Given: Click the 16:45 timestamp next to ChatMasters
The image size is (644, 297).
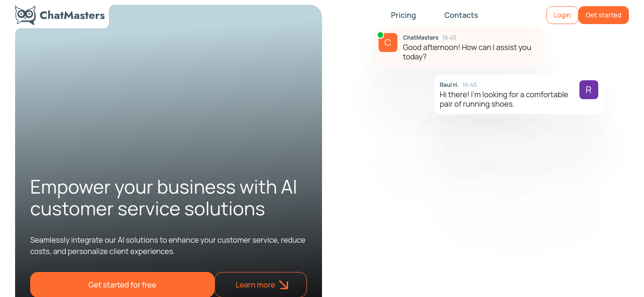Looking at the screenshot, I should (x=449, y=37).
